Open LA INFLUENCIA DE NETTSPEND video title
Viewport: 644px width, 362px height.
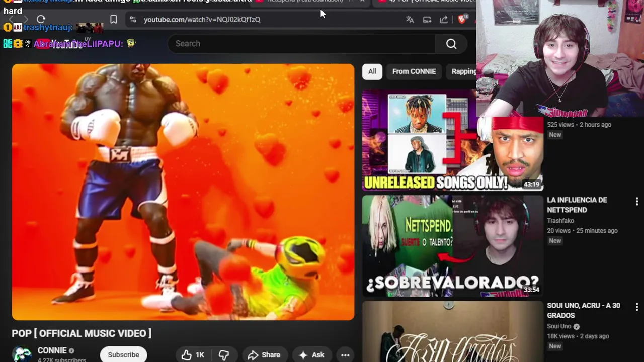coord(577,205)
